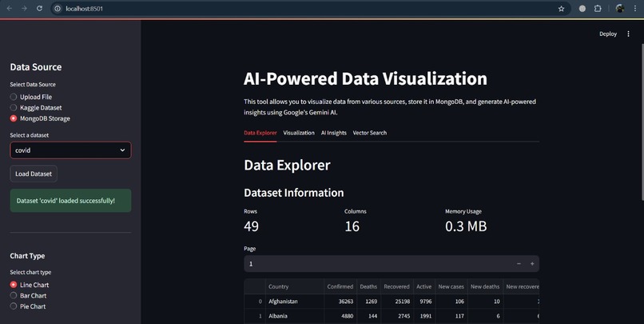Click Albania's active value 1991
644x324 pixels.
coord(423,316)
